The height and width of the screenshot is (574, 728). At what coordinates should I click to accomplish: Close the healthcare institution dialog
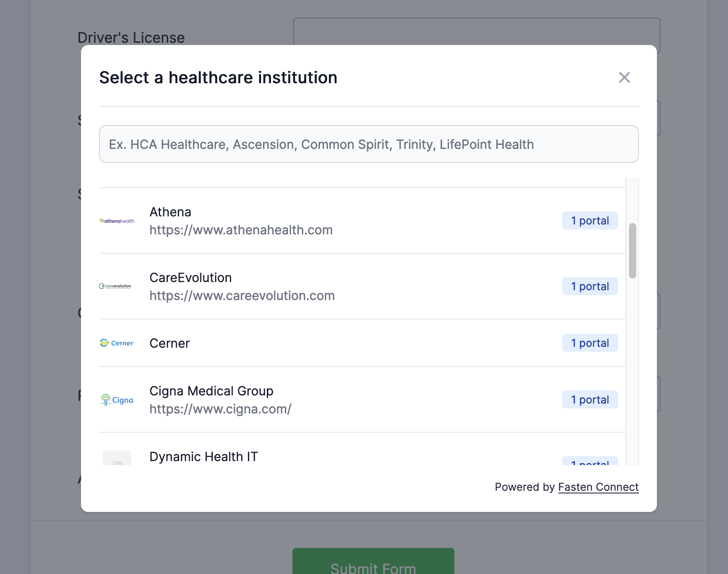(x=625, y=77)
